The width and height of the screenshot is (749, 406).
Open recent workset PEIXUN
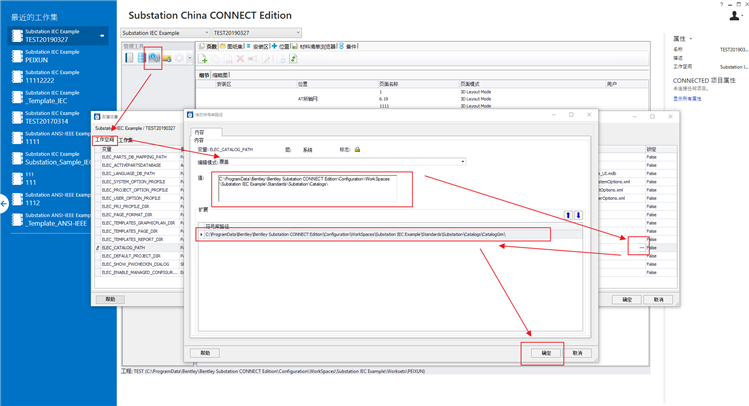(58, 56)
